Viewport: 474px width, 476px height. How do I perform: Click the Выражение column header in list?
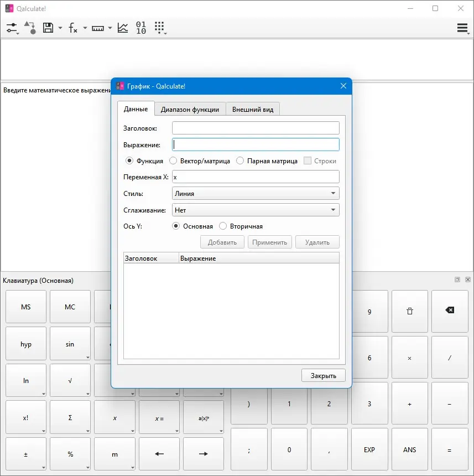coord(259,258)
